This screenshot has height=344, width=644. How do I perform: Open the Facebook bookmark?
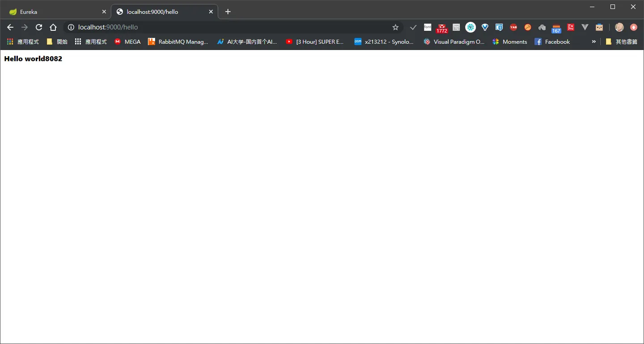(x=552, y=42)
